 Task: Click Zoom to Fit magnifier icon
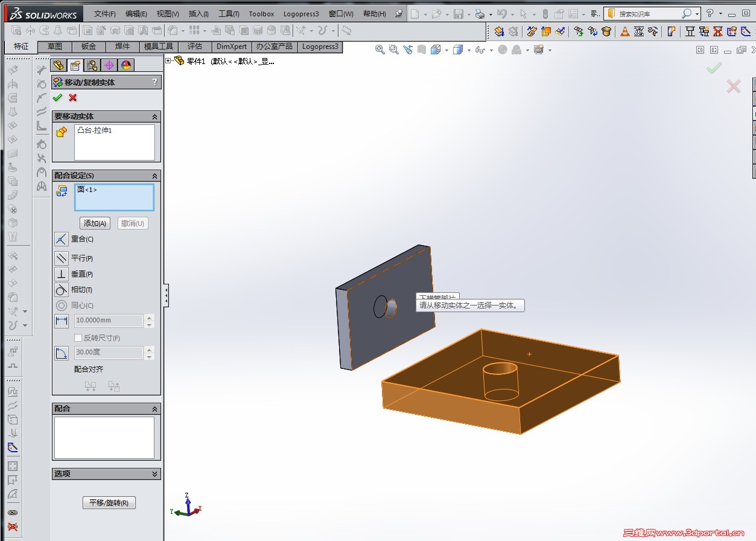[380, 50]
